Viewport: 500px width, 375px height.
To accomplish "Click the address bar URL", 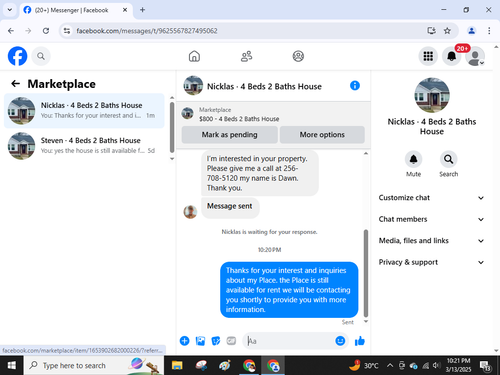I will click(x=147, y=31).
